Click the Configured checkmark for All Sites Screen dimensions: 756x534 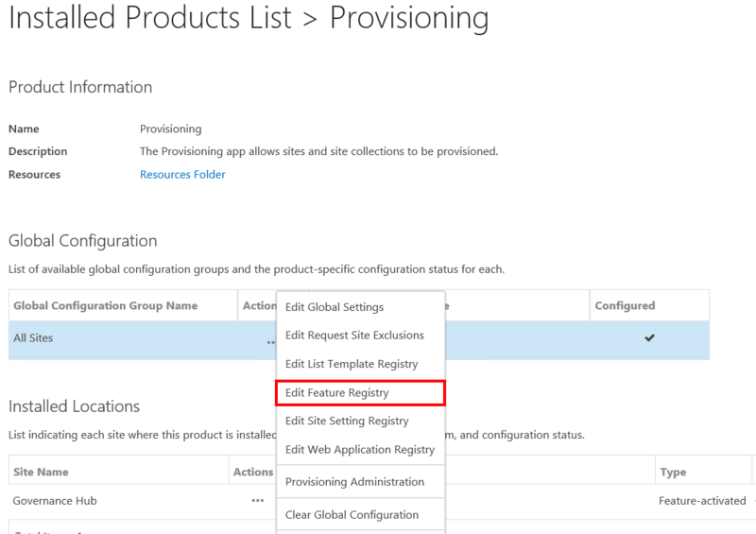click(x=649, y=338)
